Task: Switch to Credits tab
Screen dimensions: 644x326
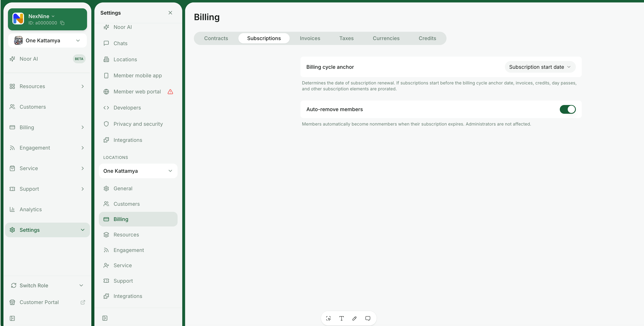Action: [x=427, y=38]
